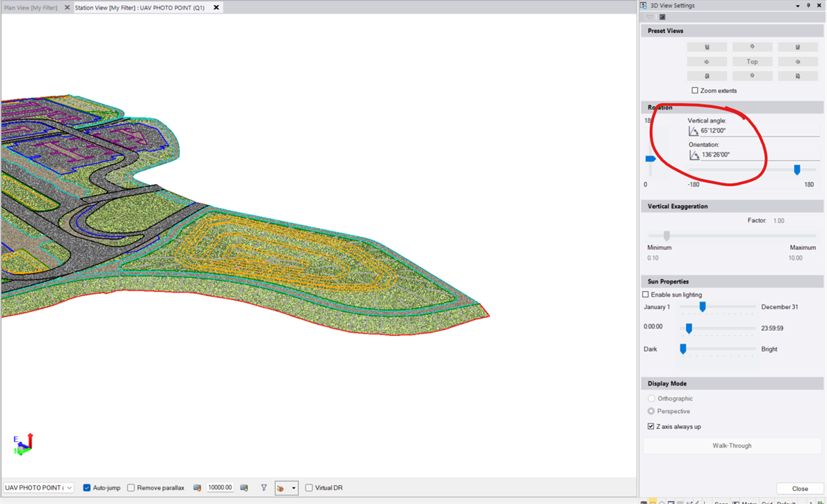Pin the 3D View Settings panel
This screenshot has height=504, width=827.
[x=808, y=6]
